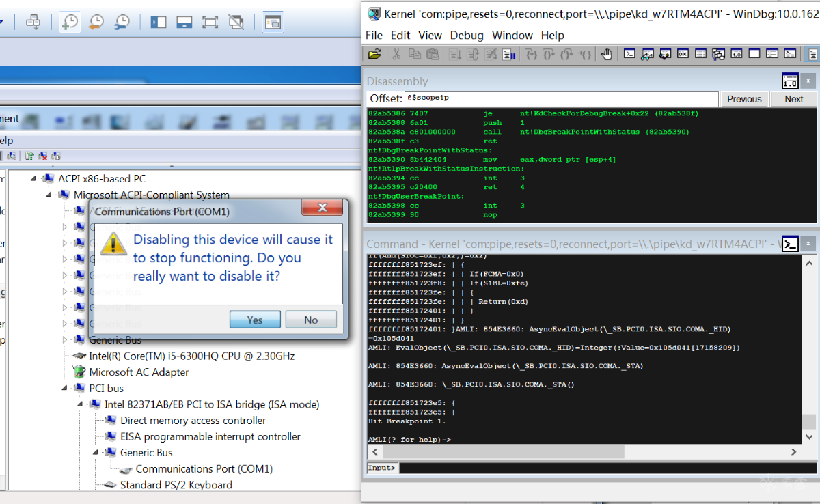
Task: Select Direct memory access controller device
Action: point(193,421)
